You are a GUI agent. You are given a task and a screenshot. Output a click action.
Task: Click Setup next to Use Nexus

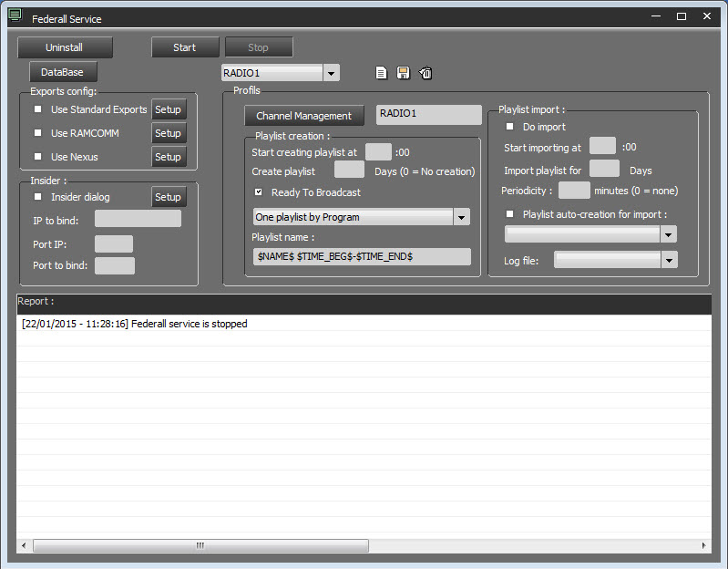168,157
